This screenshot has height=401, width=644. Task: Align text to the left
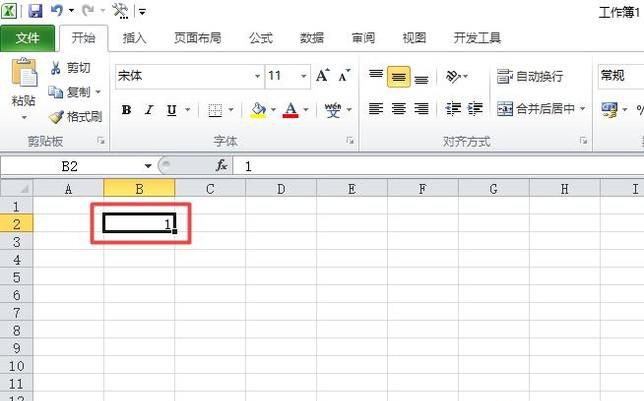376,109
